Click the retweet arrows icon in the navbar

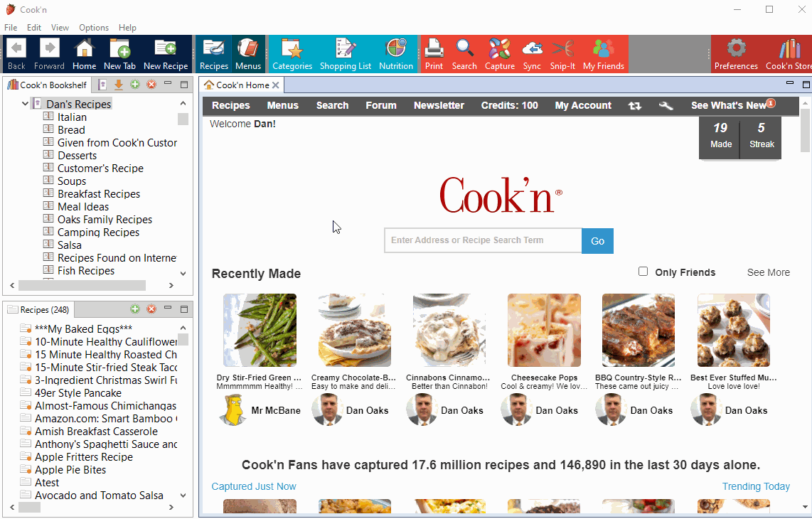pos(635,106)
